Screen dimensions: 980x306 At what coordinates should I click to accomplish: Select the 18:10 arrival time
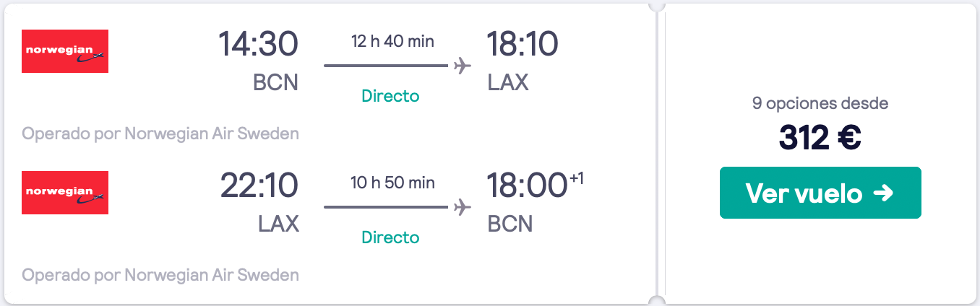(x=523, y=44)
